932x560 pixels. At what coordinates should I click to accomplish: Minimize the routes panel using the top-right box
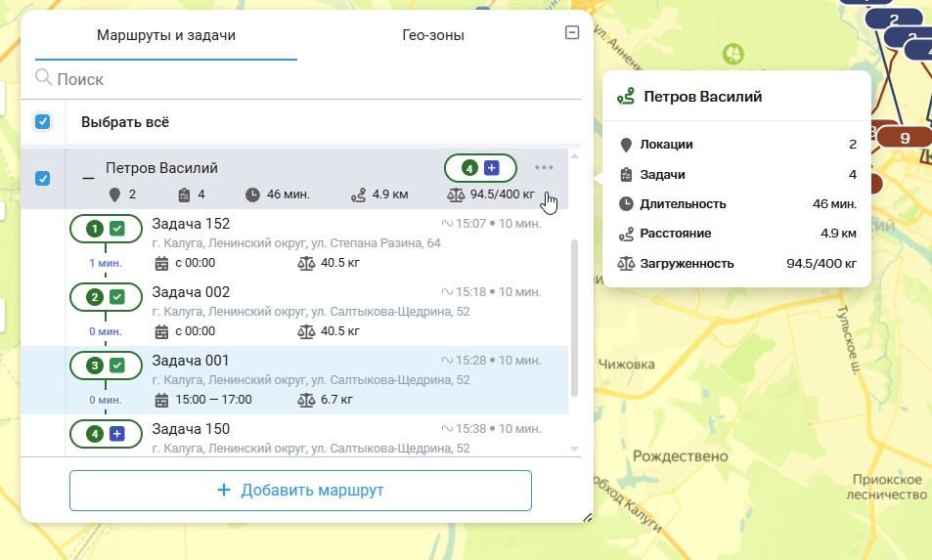pos(573,33)
